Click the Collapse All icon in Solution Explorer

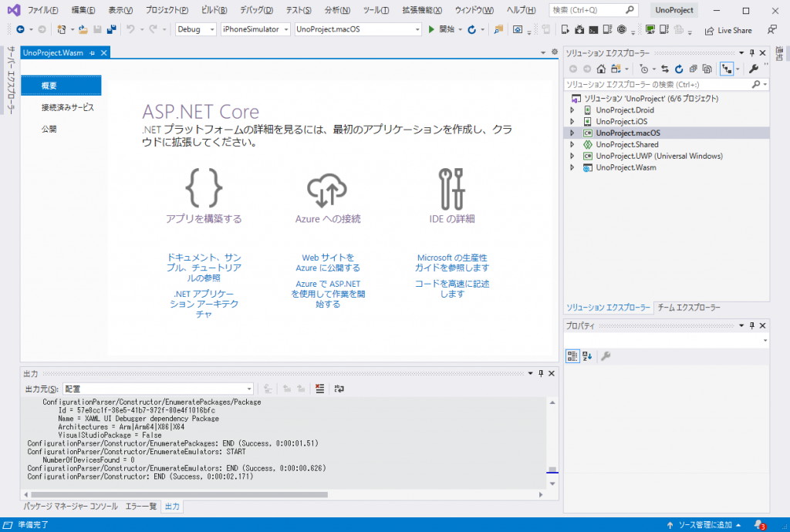tap(692, 69)
